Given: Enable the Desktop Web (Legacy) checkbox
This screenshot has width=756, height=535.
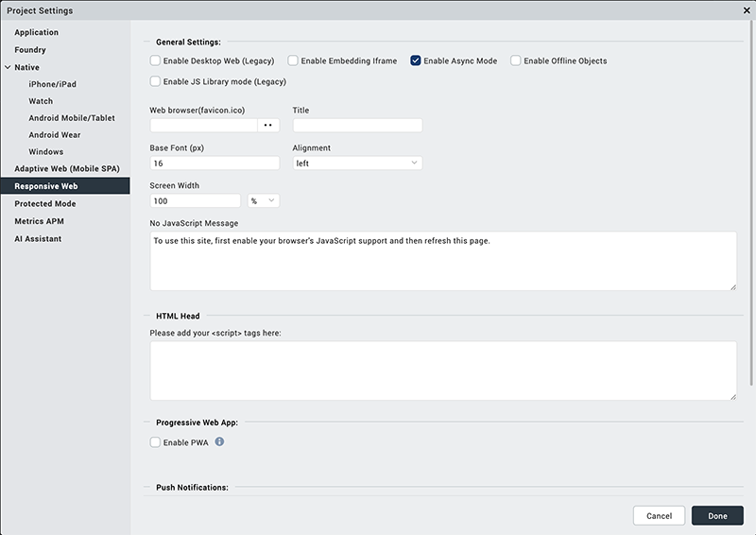Looking at the screenshot, I should point(156,60).
